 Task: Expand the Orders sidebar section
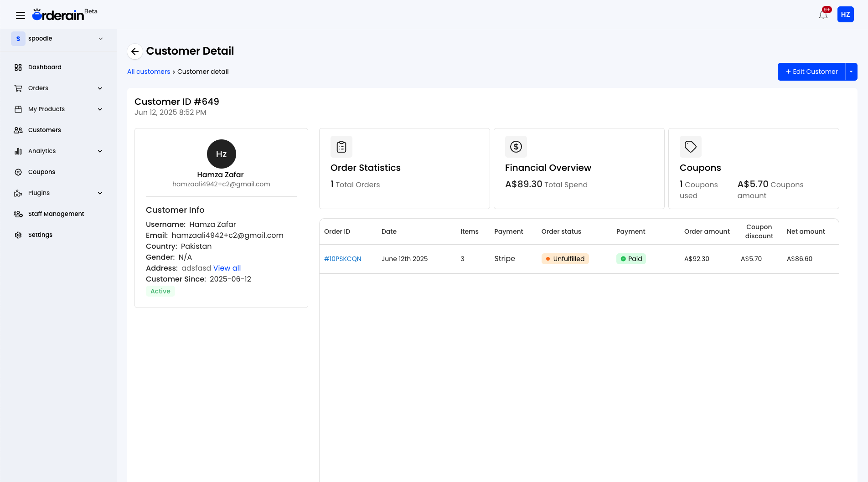[x=100, y=88]
